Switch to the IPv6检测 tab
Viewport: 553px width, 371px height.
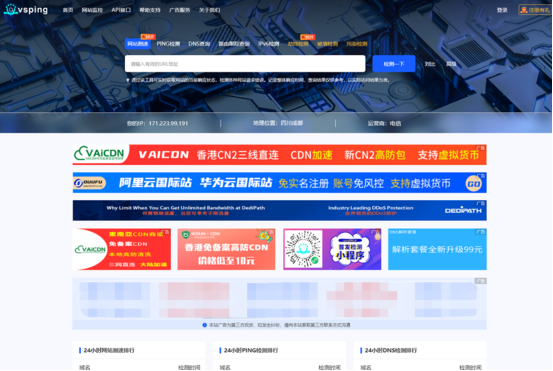268,44
